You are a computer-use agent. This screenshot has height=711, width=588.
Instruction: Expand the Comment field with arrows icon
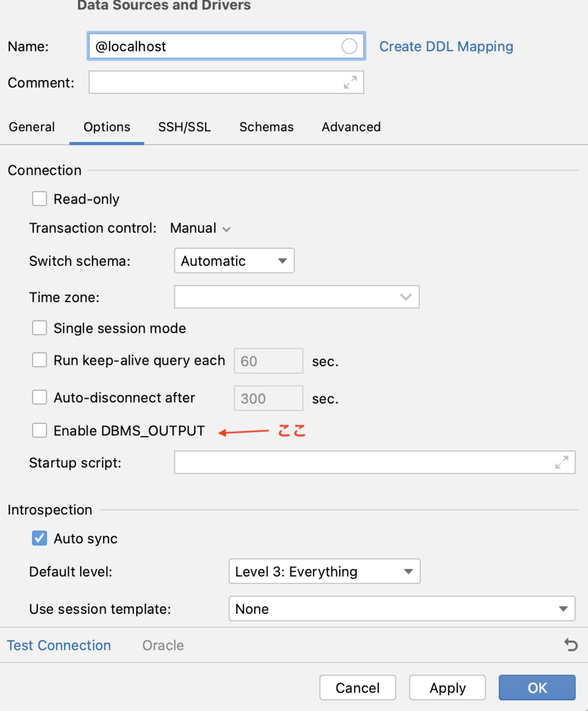350,82
